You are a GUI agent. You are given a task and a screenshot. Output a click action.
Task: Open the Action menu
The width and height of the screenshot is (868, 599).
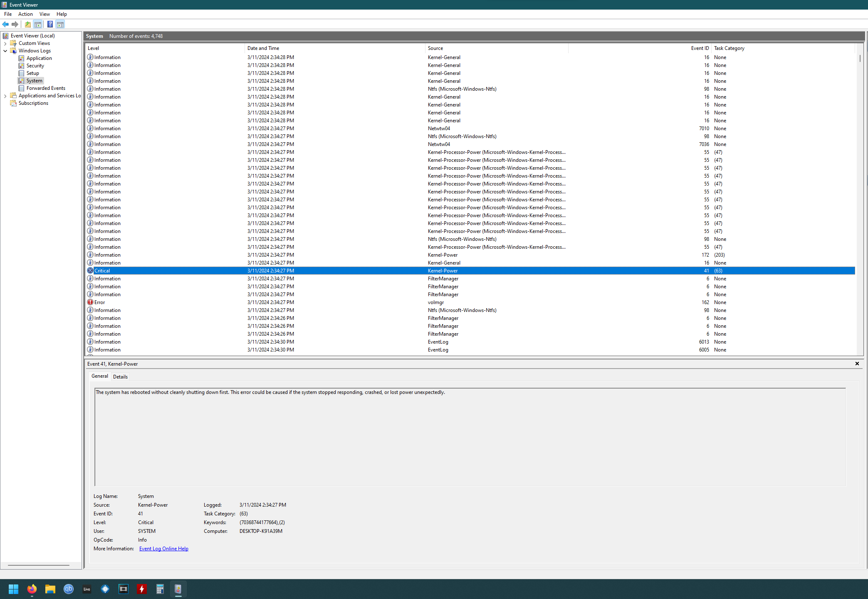click(x=25, y=14)
